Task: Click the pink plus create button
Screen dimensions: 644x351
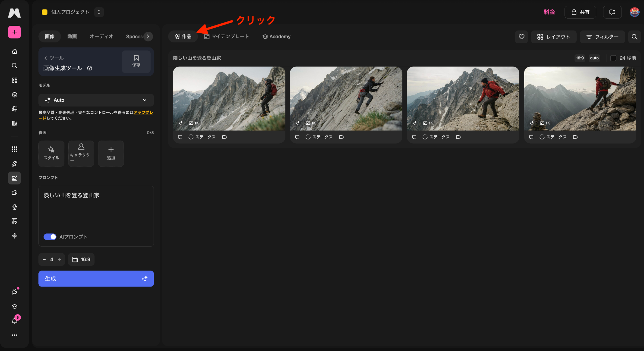Action: pyautogui.click(x=14, y=32)
